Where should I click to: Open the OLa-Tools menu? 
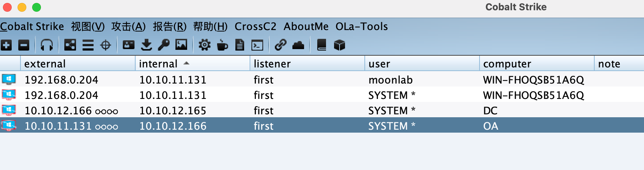click(361, 26)
